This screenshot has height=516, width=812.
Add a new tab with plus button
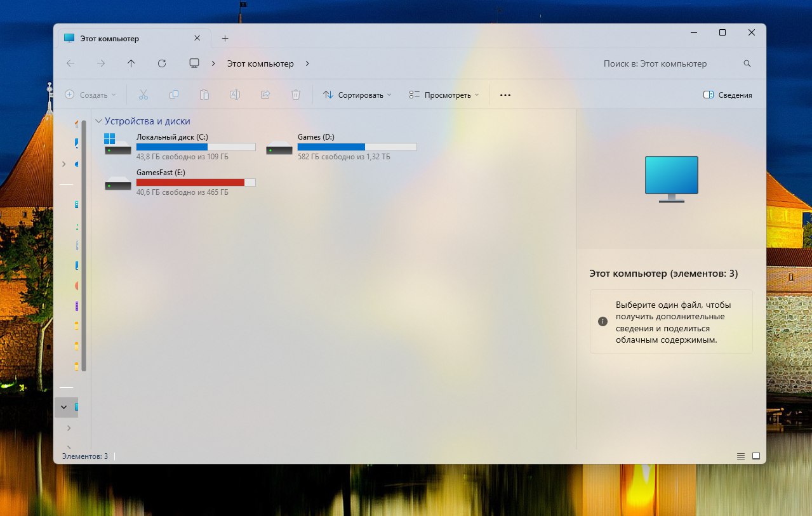click(225, 39)
